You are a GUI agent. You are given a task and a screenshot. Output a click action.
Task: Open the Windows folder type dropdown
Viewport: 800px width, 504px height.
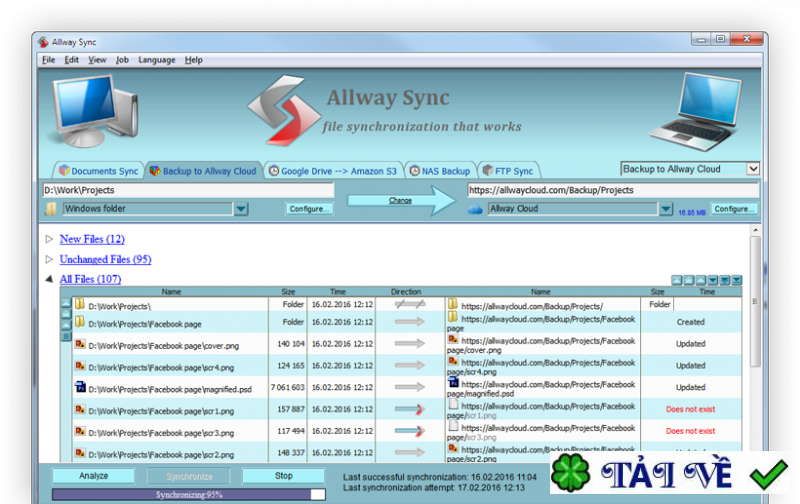click(241, 209)
